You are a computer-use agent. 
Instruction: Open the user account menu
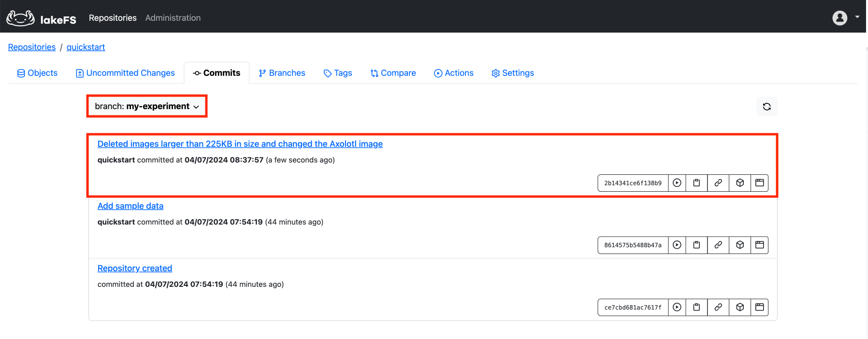845,18
